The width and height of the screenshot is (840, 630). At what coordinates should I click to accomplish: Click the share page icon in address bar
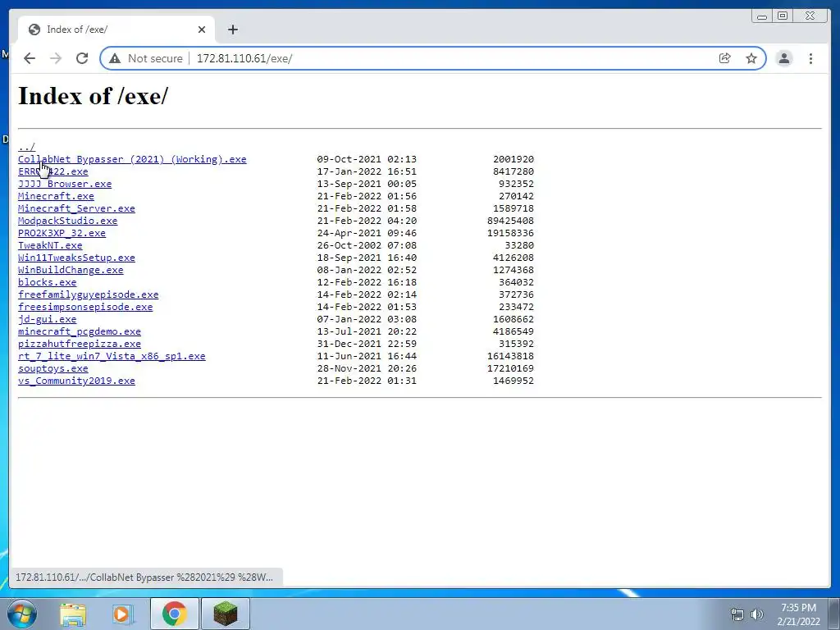(725, 58)
